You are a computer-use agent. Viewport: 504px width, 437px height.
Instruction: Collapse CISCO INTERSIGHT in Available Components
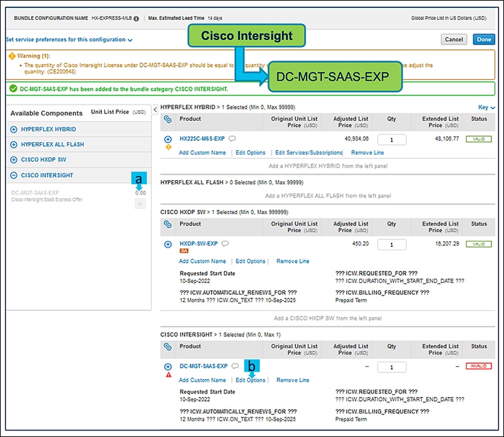[14, 175]
